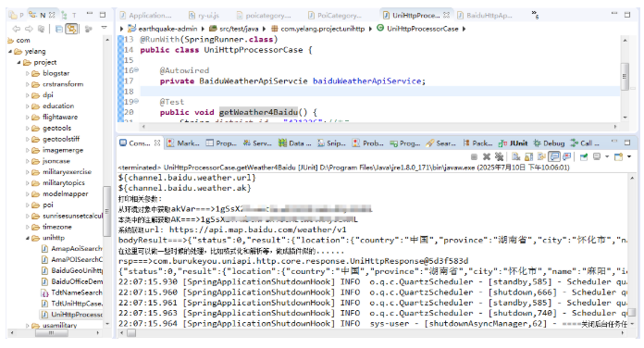The image size is (644, 348).
Task: Open the ry-ui.js editor tab
Action: click(204, 15)
